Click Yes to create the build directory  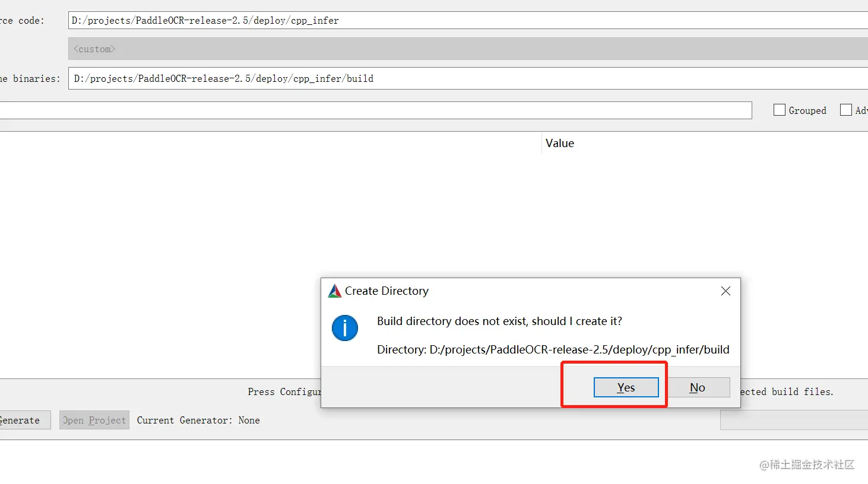point(626,387)
